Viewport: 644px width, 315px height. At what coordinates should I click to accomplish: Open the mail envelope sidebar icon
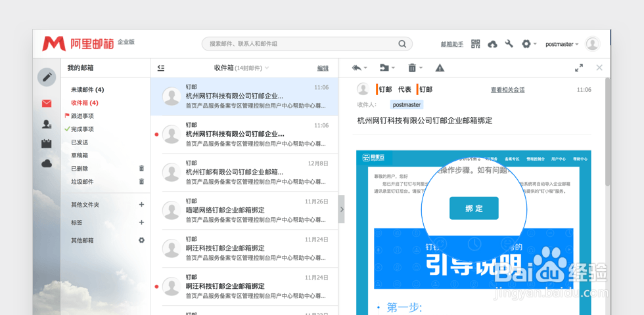pos(47,104)
